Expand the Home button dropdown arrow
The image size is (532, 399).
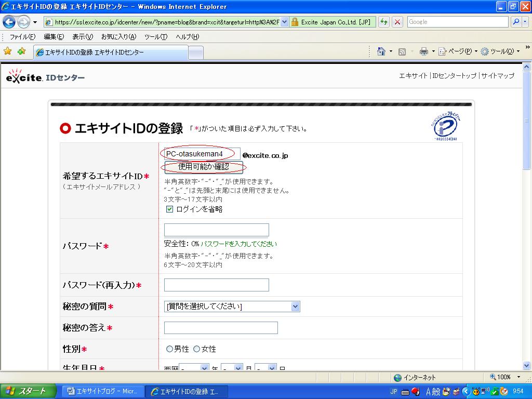pos(391,51)
